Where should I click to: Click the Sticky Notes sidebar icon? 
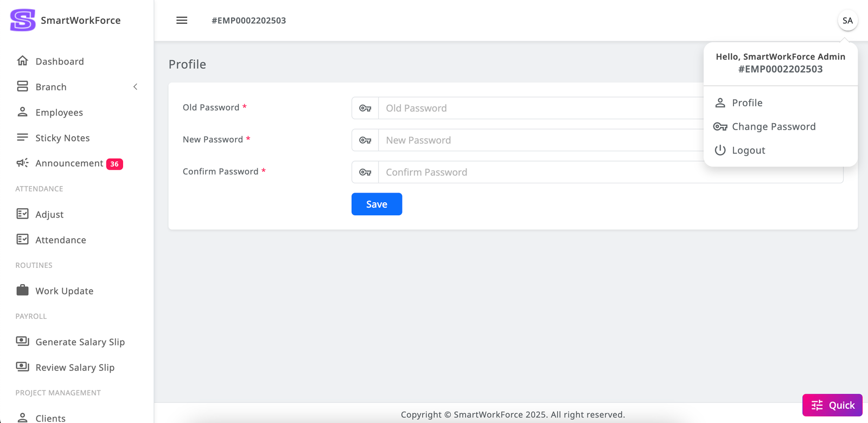point(22,138)
